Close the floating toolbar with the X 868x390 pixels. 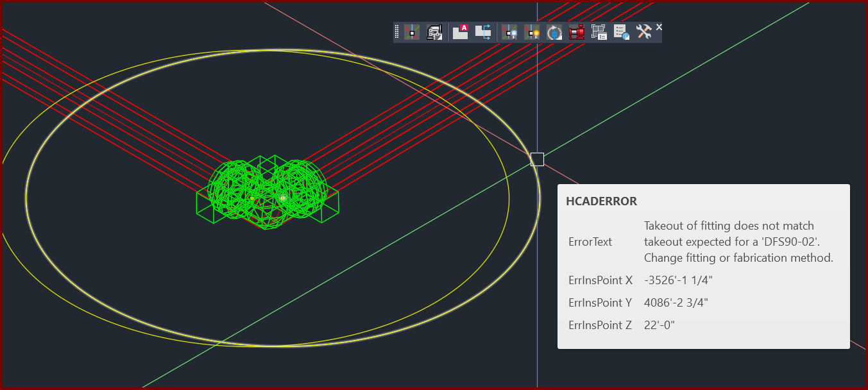tap(659, 27)
